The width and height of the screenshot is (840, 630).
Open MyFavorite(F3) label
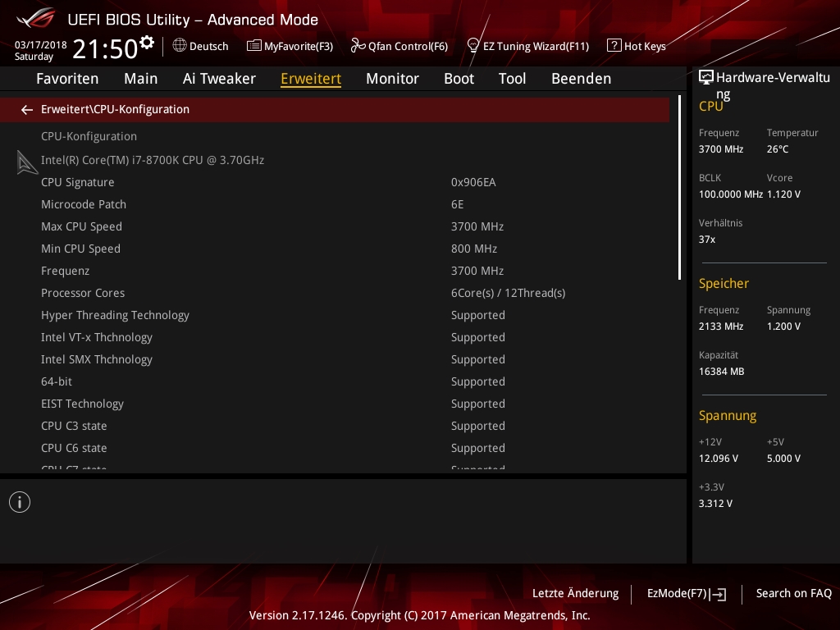pos(299,46)
